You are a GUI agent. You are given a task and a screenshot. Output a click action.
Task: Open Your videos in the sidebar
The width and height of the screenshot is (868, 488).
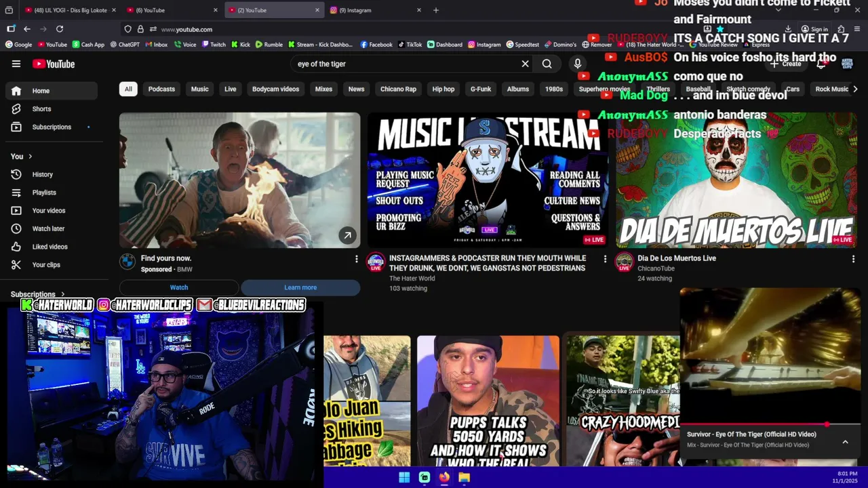(x=52, y=211)
